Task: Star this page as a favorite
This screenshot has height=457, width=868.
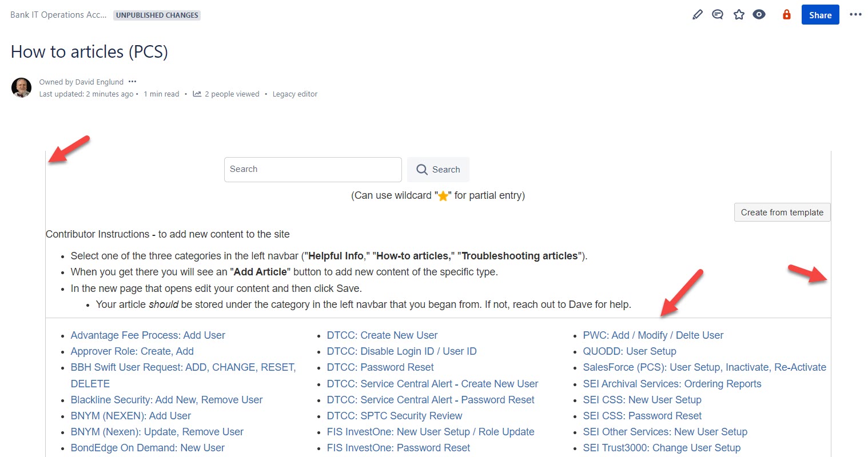Action: (x=739, y=15)
